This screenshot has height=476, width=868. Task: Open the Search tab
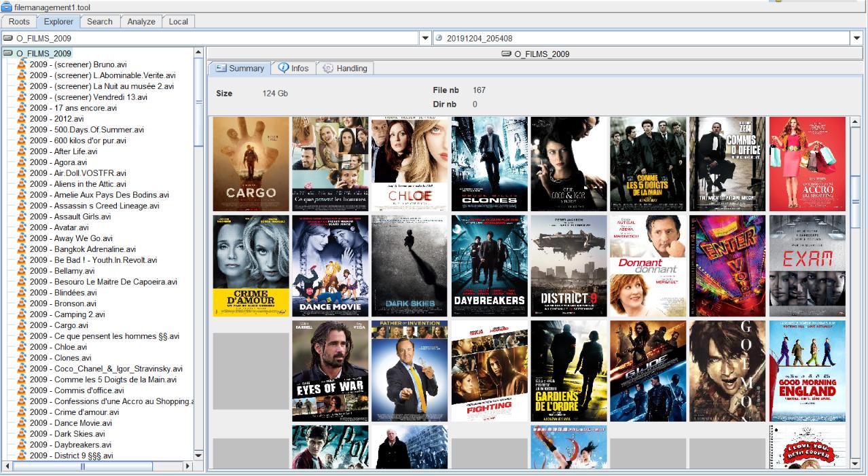pyautogui.click(x=100, y=22)
